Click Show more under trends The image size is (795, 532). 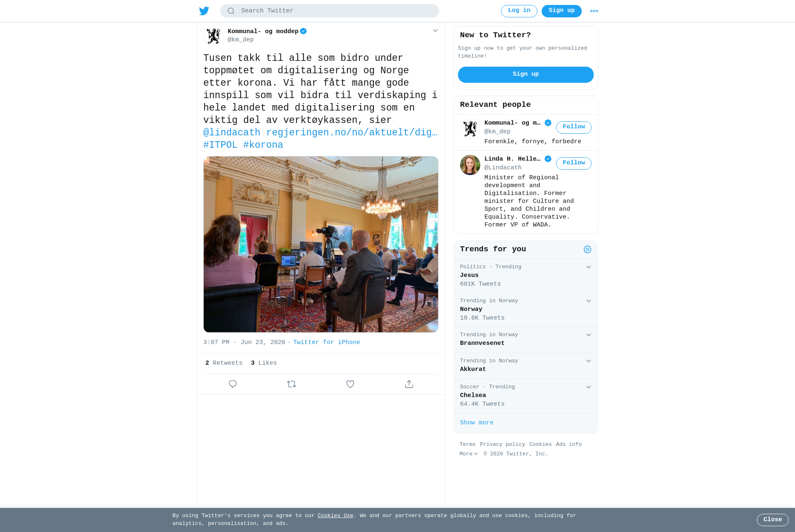(477, 423)
